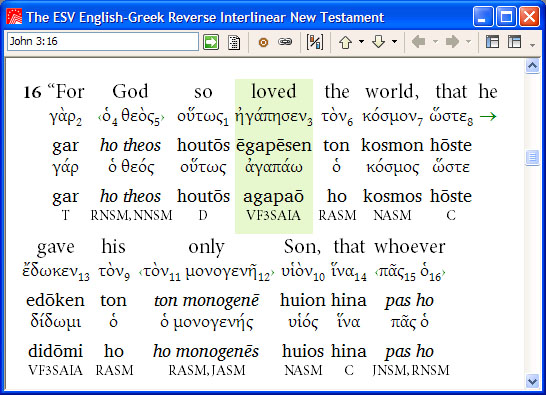This screenshot has height=395, width=546.
Task: Click the transliteration 'ho monogenēs'
Action: click(206, 351)
